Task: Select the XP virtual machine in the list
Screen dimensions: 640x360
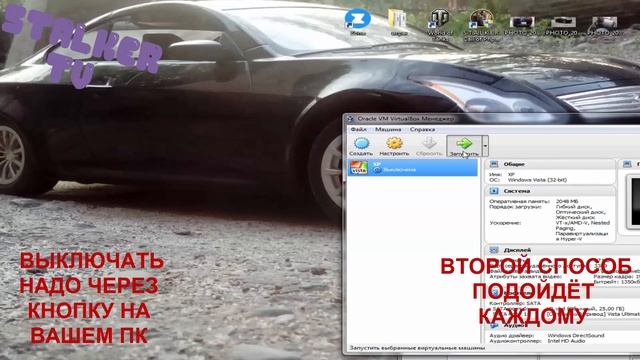Action: click(412, 167)
